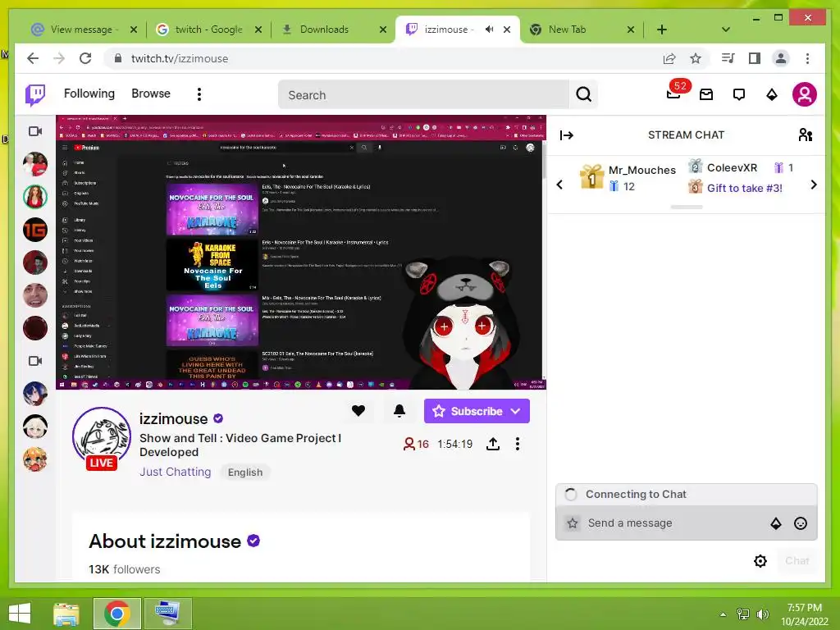
Task: Click the sidebar followed channels camera icon
Action: click(35, 131)
